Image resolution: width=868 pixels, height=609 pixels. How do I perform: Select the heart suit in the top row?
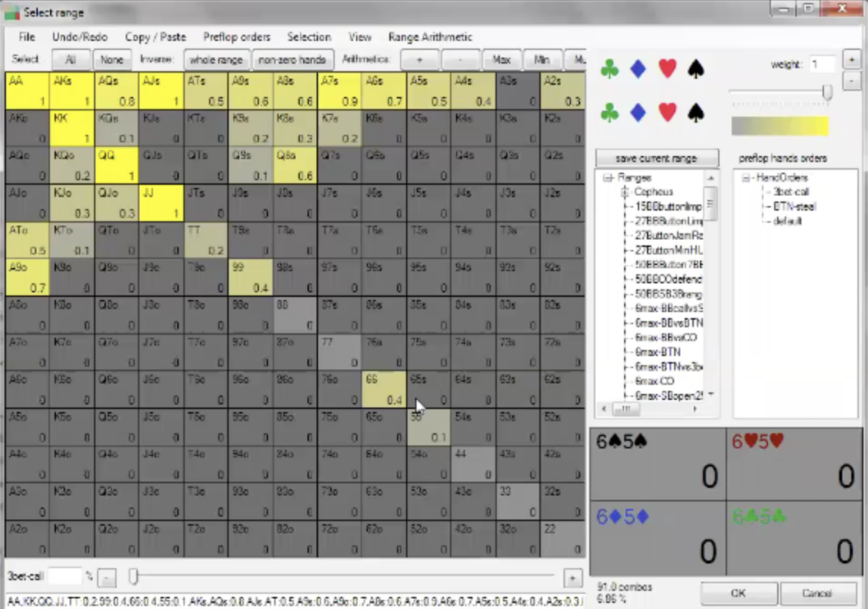pyautogui.click(x=667, y=69)
